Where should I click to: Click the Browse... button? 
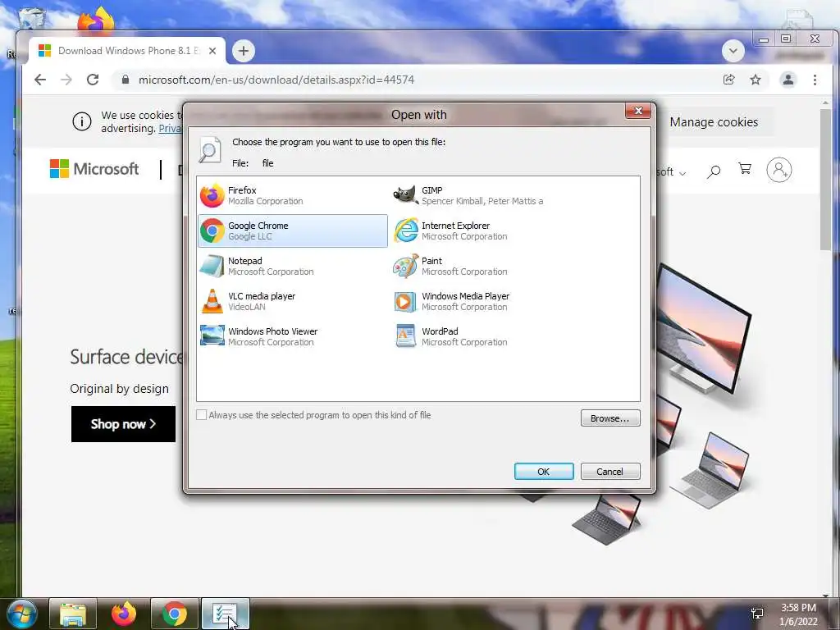pos(610,418)
